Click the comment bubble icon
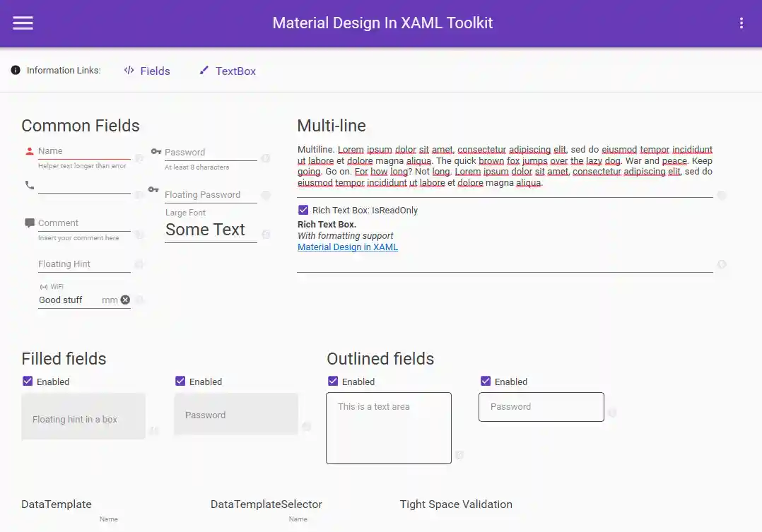762x532 pixels. [30, 223]
